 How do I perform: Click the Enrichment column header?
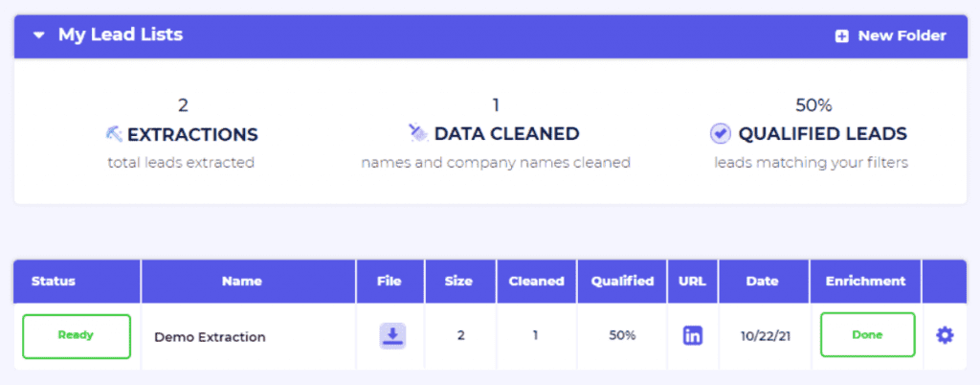tap(865, 282)
